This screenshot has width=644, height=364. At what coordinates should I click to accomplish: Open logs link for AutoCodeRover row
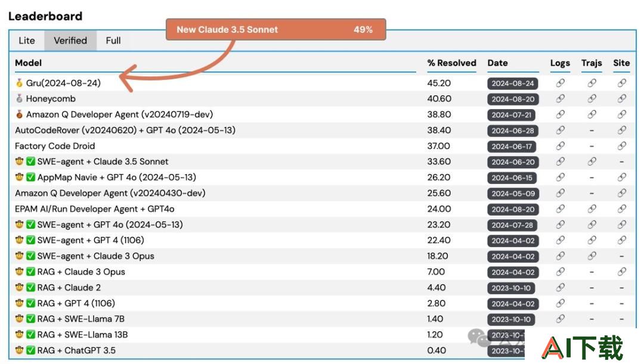point(560,130)
